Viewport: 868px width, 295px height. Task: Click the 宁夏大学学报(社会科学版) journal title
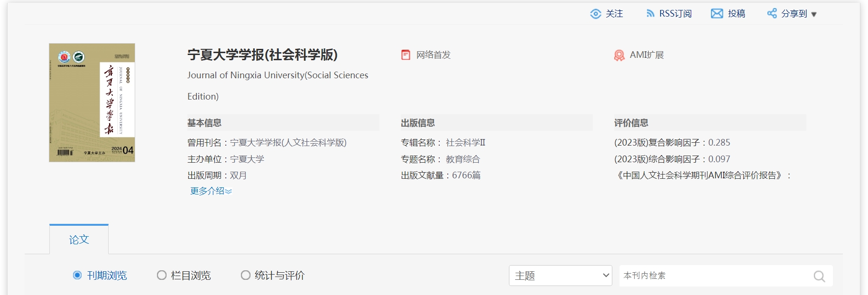click(x=262, y=55)
